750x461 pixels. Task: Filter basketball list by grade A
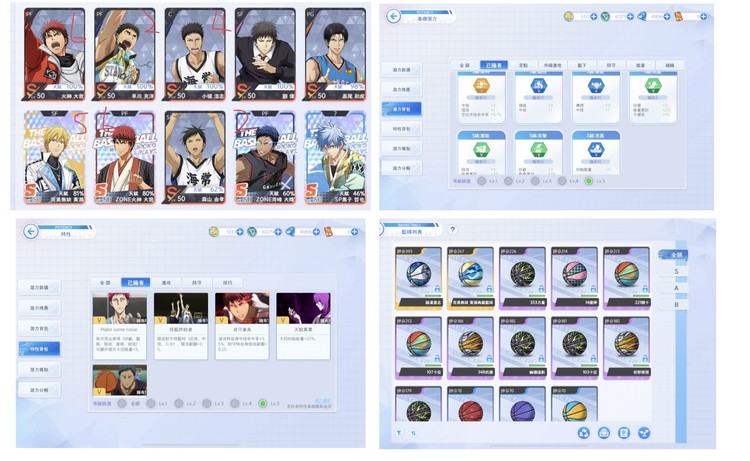point(676,288)
